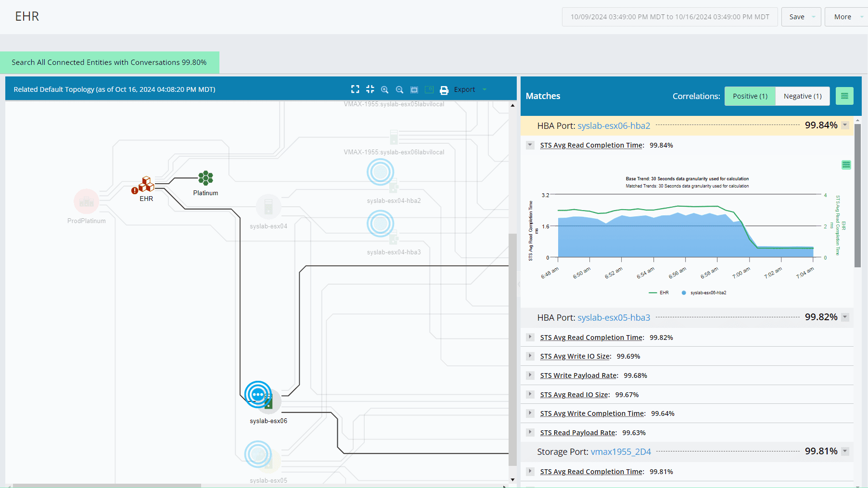Click Search All Connected Entities tab
The image size is (868, 488).
(x=110, y=63)
